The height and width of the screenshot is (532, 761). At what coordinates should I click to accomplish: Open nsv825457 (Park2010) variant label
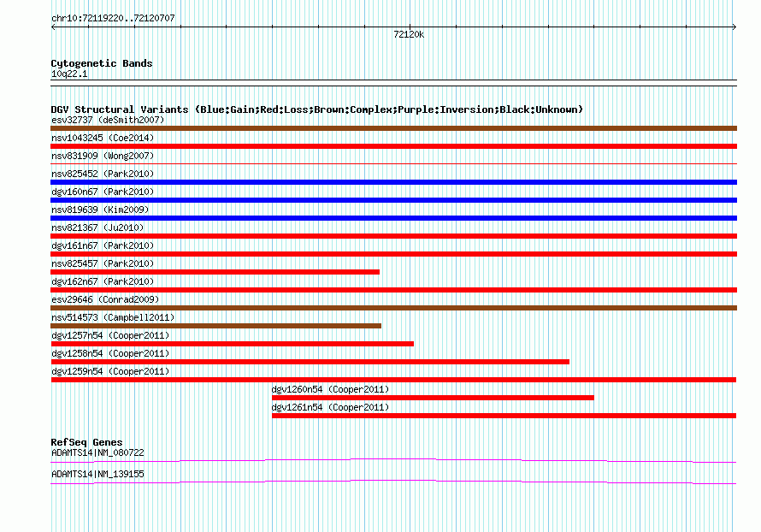[x=103, y=263]
